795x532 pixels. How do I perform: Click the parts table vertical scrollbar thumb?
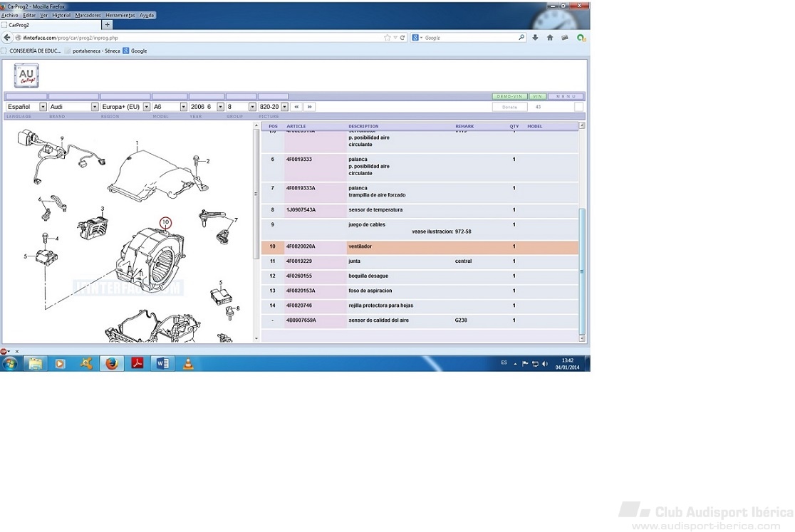[581, 271]
